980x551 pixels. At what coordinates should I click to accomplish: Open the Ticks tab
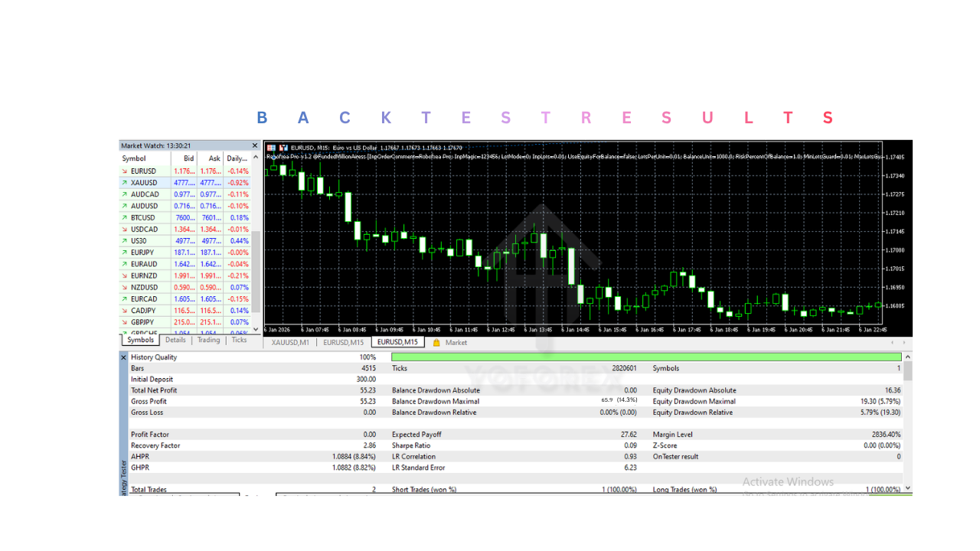[x=239, y=340]
